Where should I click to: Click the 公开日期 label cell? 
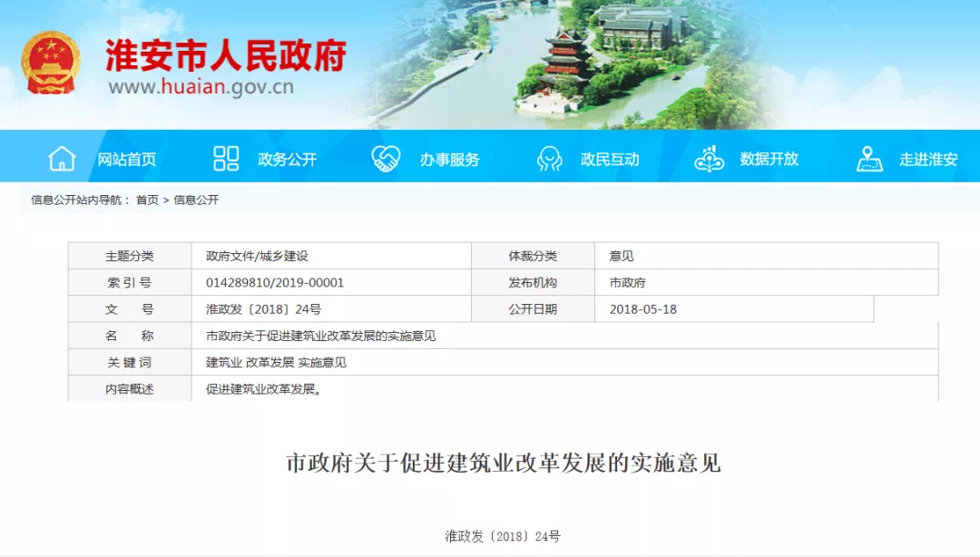point(533,308)
